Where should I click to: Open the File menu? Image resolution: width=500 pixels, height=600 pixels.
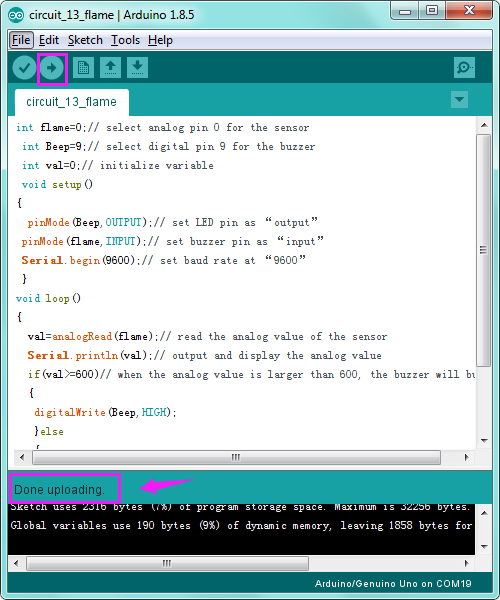(x=21, y=40)
